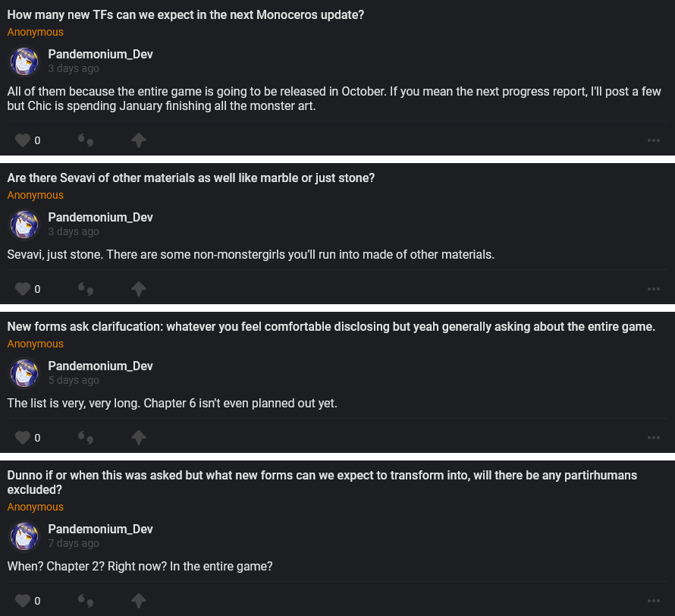Viewport: 675px width, 616px height.
Task: Open the three-dot menu on the Chapter 6 answer
Action: (654, 438)
